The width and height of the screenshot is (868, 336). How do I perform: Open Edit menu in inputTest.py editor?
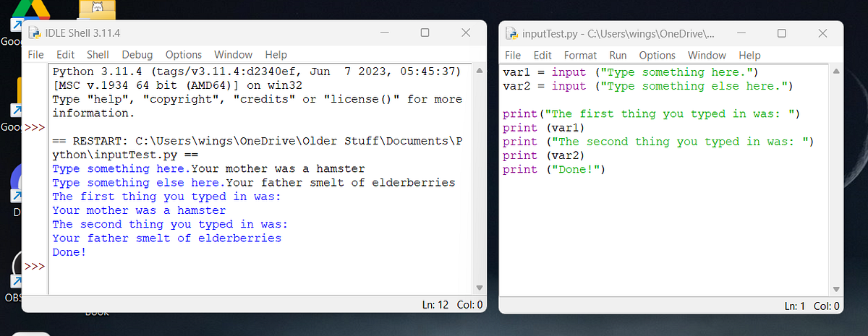(542, 55)
